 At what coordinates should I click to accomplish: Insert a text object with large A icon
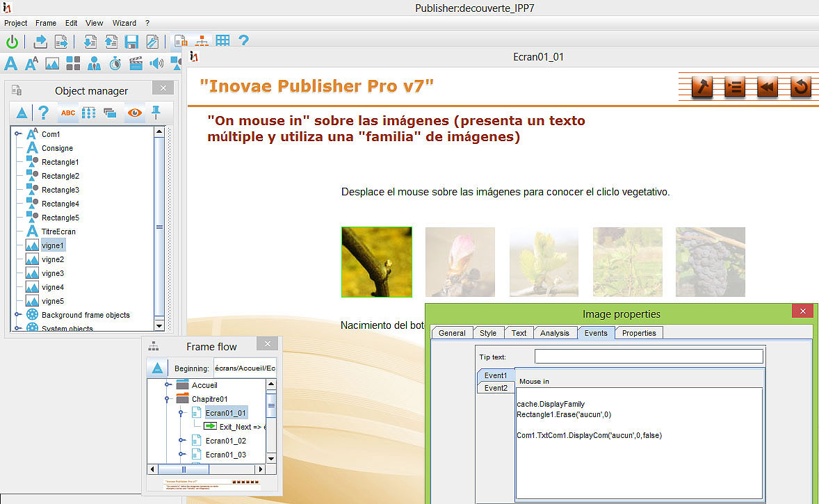[11, 64]
